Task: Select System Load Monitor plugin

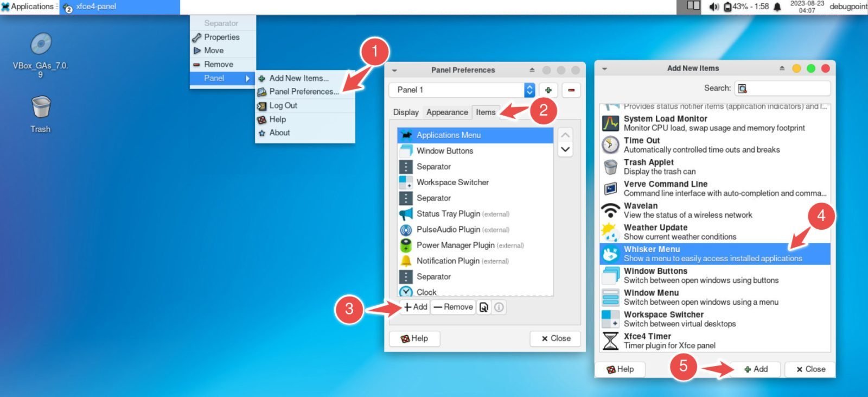Action: 715,123
